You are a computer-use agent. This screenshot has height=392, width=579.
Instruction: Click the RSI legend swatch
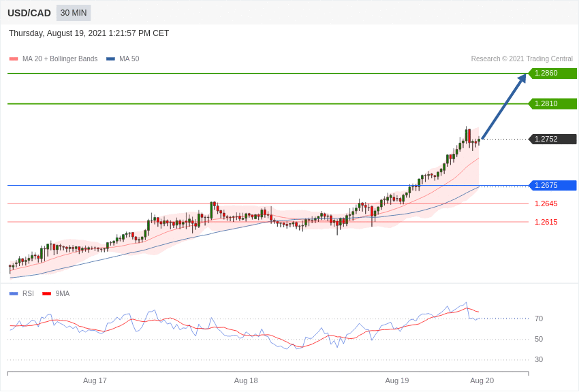pos(14,294)
